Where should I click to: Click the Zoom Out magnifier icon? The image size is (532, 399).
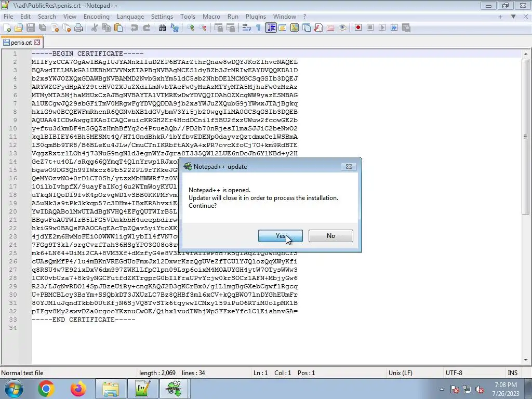(203, 28)
